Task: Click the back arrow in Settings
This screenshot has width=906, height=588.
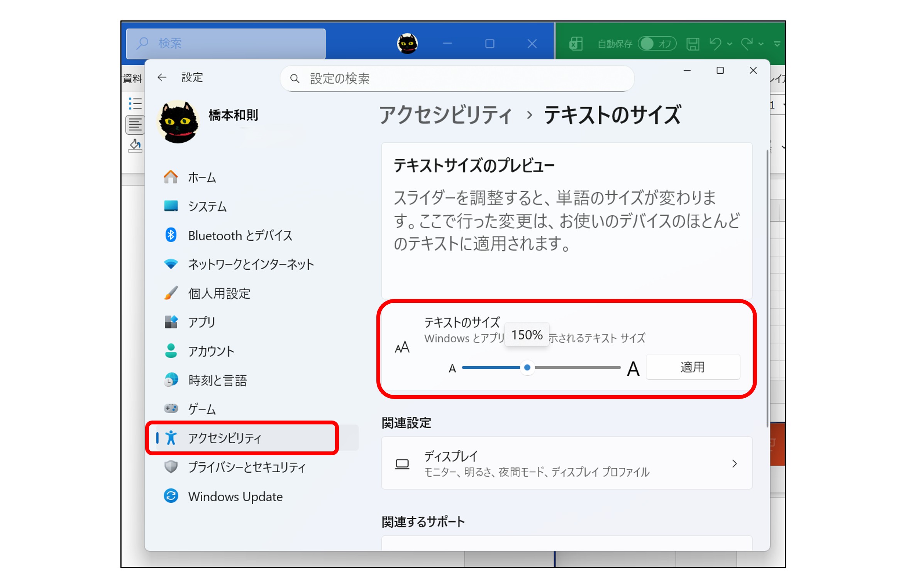Action: [162, 78]
